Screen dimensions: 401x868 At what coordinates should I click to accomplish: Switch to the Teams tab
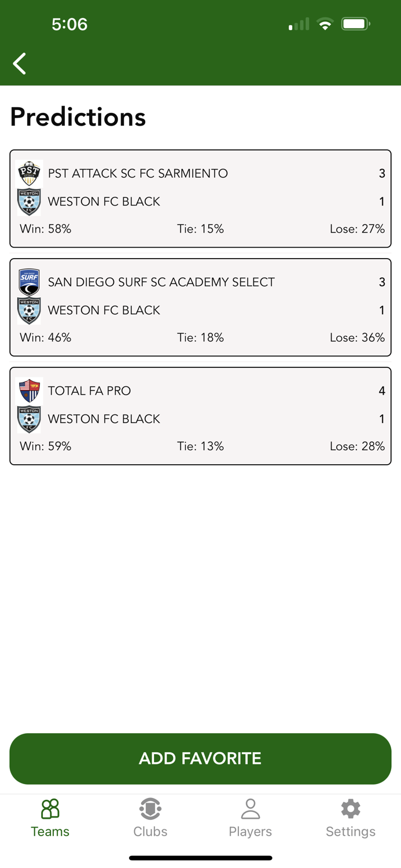tap(50, 817)
